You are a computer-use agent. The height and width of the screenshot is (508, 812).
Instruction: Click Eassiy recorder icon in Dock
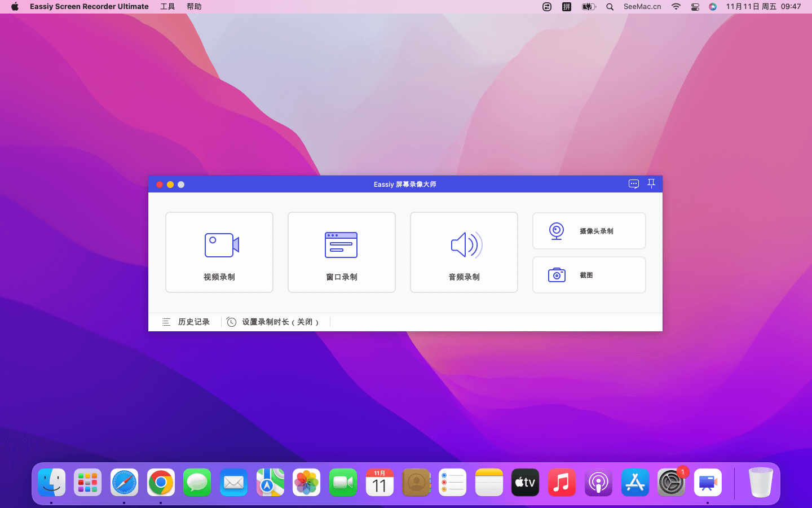coord(708,483)
